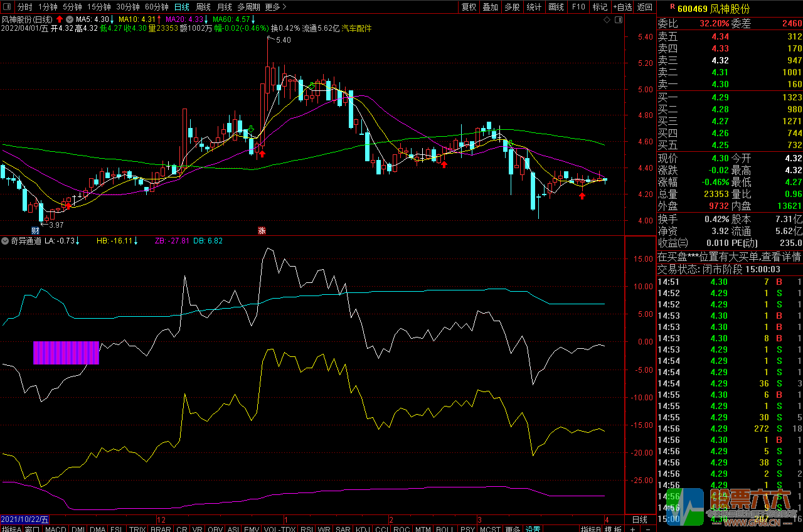Switch to 60分钟 timeframe
This screenshot has width=803, height=532.
(156, 7)
